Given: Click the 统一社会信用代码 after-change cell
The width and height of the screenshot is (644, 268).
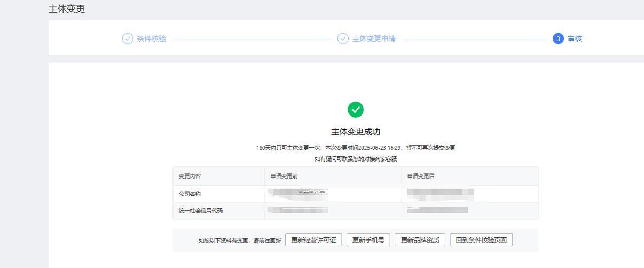Looking at the screenshot, I should point(470,211).
